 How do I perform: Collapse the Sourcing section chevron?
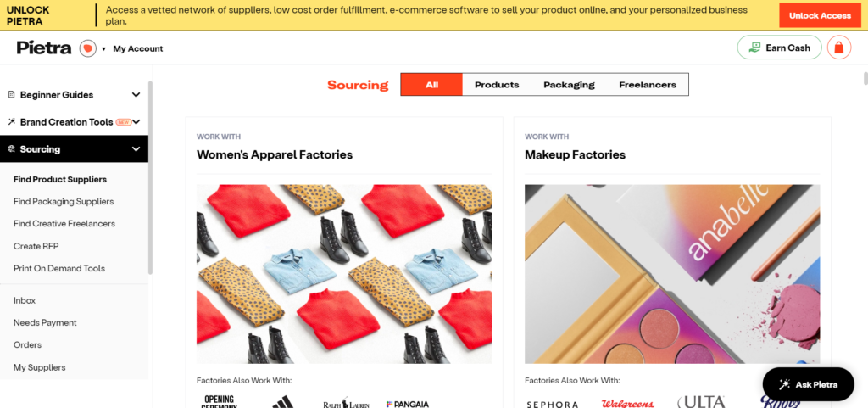(x=136, y=149)
